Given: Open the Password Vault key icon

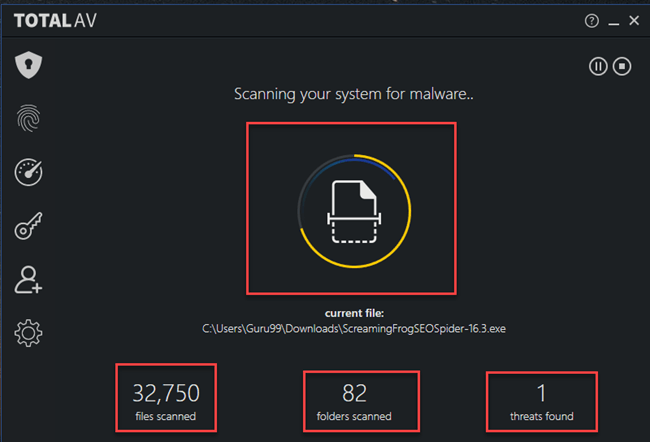Looking at the screenshot, I should [x=28, y=226].
